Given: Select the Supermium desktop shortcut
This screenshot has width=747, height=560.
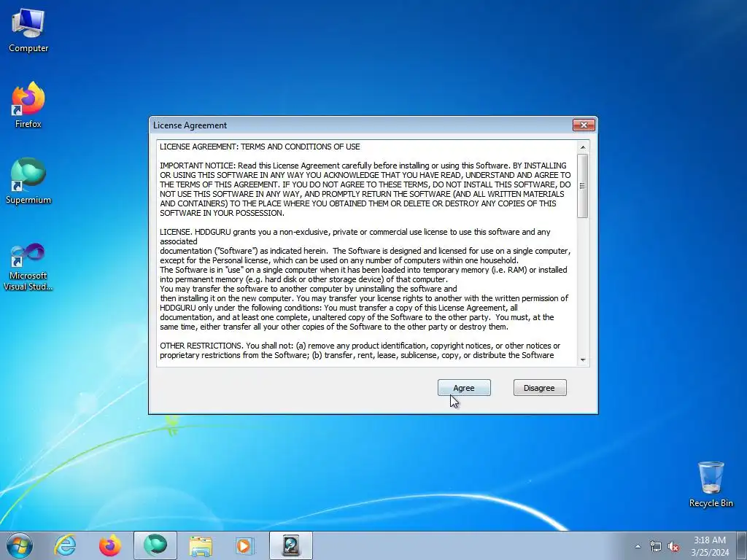Looking at the screenshot, I should click(28, 181).
